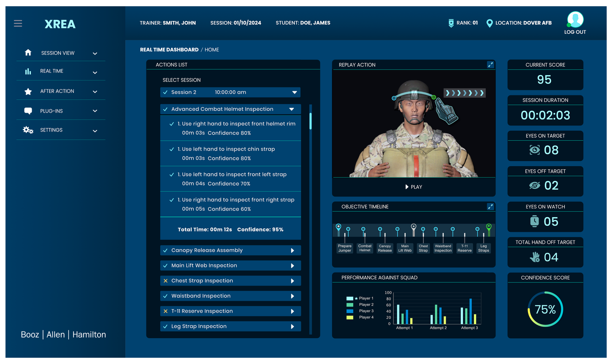The width and height of the screenshot is (612, 364).
Task: Expand Main Lift Web Inspection arrow
Action: click(x=292, y=266)
